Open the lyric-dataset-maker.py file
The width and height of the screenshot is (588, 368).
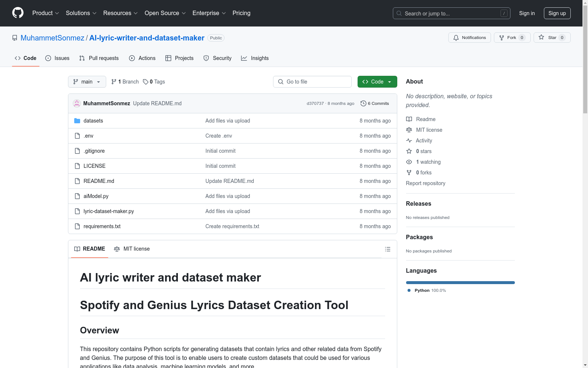coord(109,211)
